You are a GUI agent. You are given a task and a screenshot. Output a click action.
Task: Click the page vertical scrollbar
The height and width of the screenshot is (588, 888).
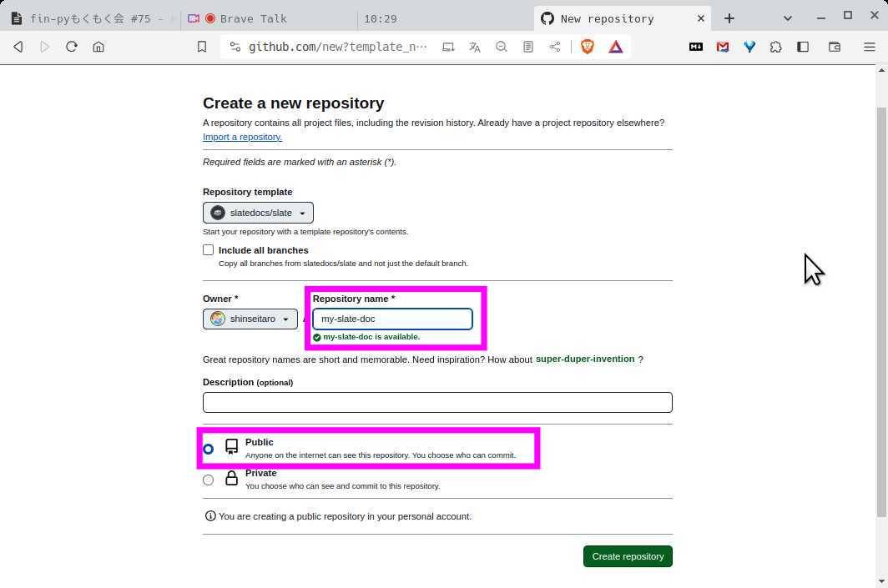[881, 311]
